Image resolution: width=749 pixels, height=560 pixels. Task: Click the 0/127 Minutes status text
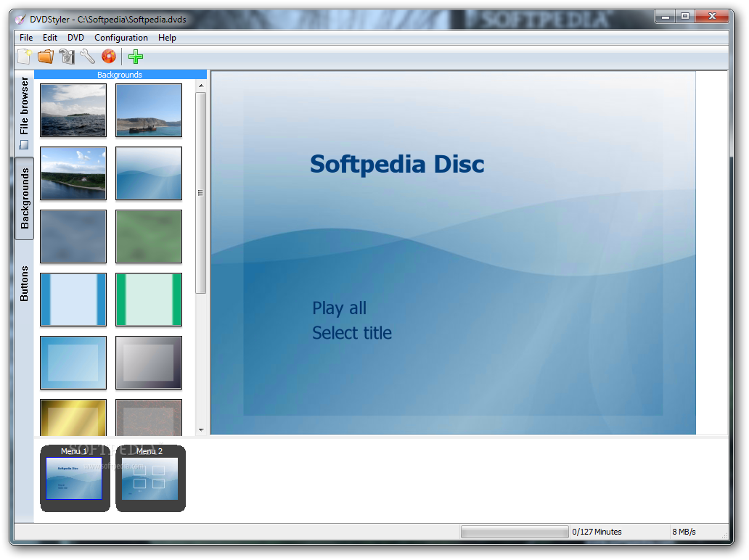[597, 532]
